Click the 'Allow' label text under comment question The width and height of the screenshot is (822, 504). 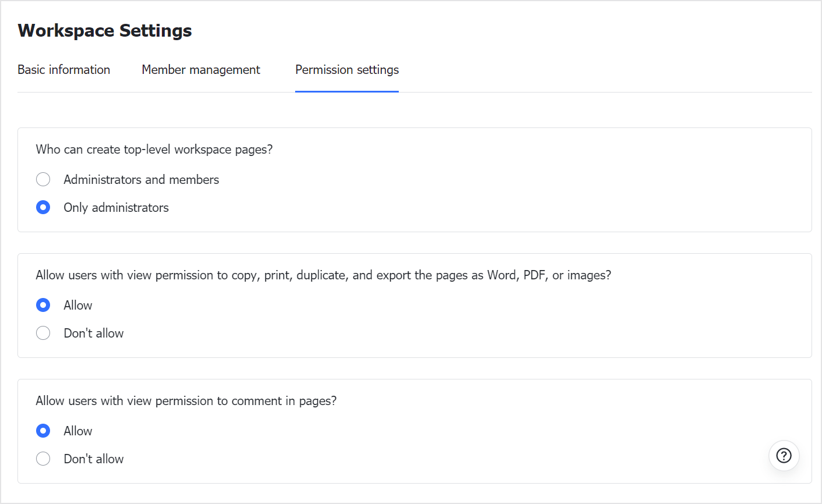tap(78, 431)
